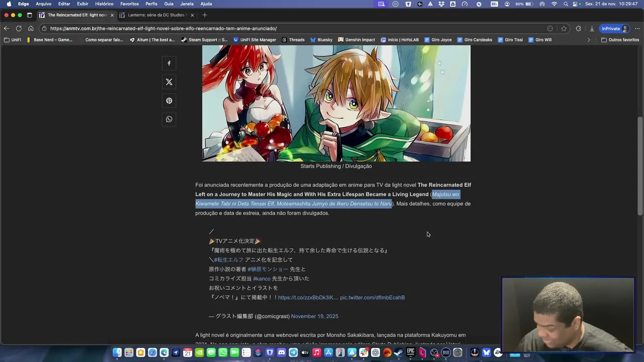Viewport: 644px width, 362px height.
Task: Open the Apple menu
Action: coord(9,4)
